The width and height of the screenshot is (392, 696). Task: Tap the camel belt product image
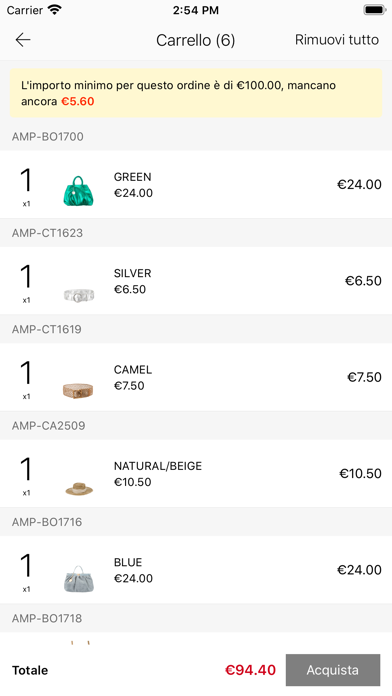point(78,390)
